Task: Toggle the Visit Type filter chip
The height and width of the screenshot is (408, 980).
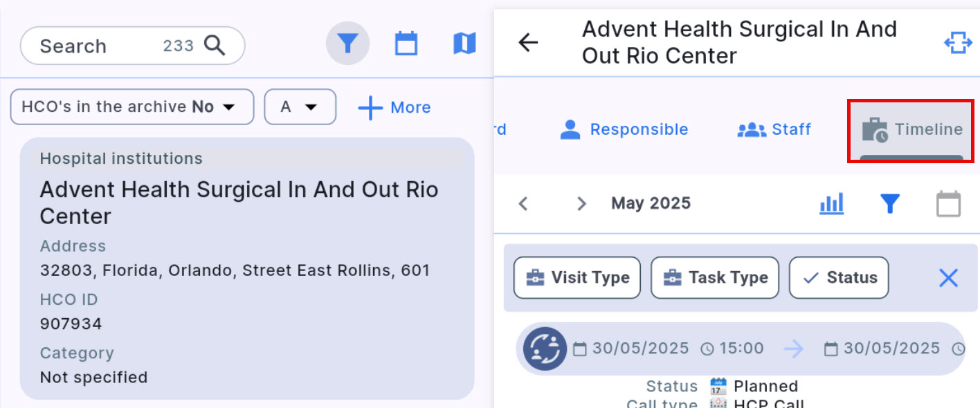Action: point(577,278)
